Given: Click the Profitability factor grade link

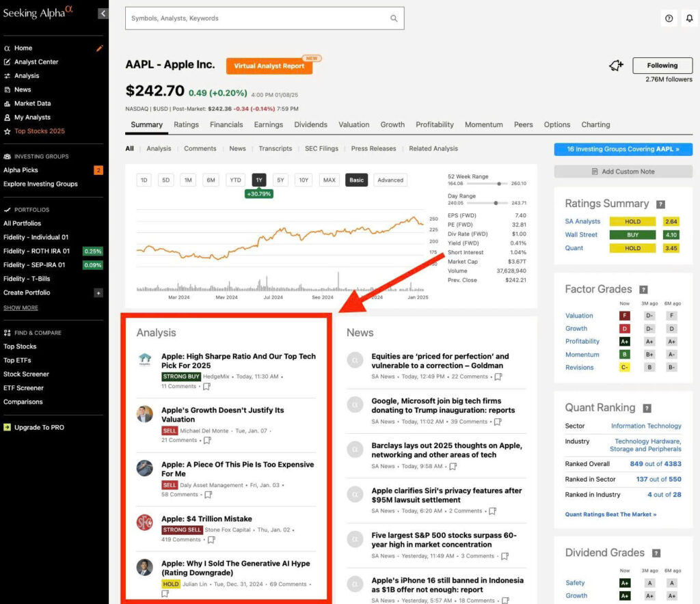Looking at the screenshot, I should [x=582, y=341].
